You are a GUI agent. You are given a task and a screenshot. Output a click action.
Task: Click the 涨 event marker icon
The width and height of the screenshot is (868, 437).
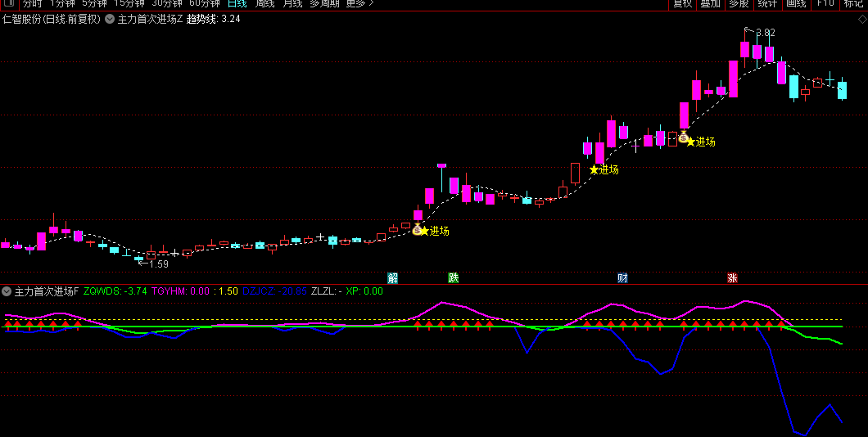(x=732, y=277)
